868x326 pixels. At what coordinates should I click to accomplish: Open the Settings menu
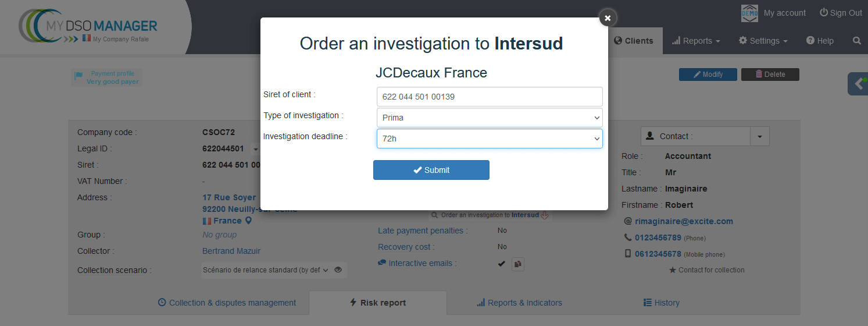(x=763, y=41)
